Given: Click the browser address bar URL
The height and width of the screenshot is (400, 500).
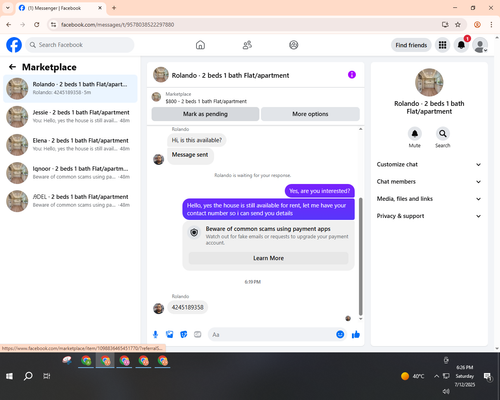Looking at the screenshot, I should 117,25.
